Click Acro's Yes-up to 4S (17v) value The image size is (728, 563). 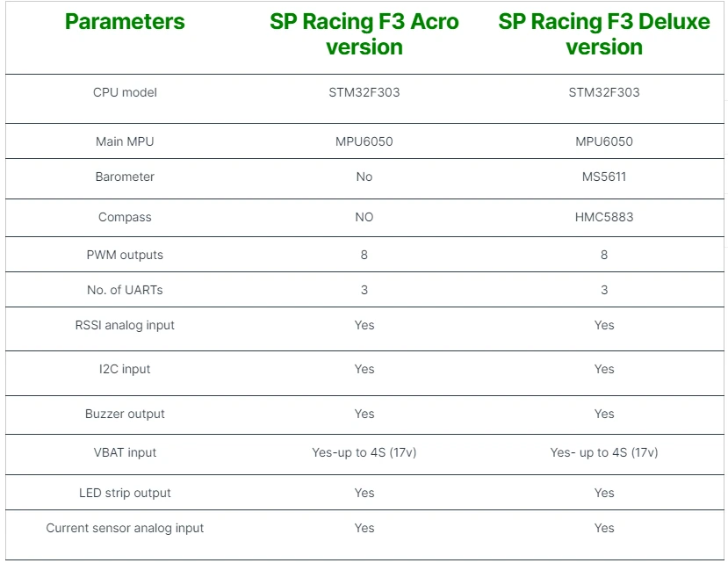(x=364, y=452)
